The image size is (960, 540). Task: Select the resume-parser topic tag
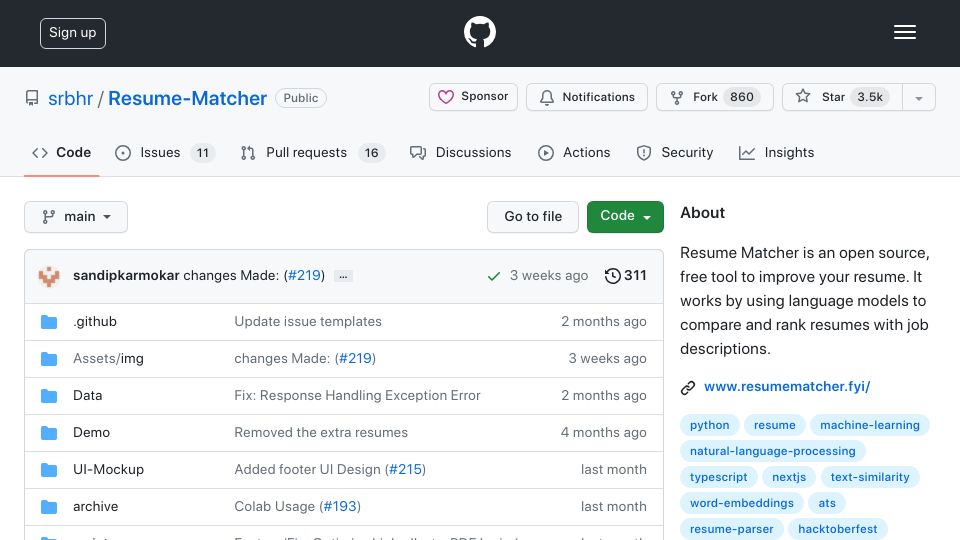point(732,529)
